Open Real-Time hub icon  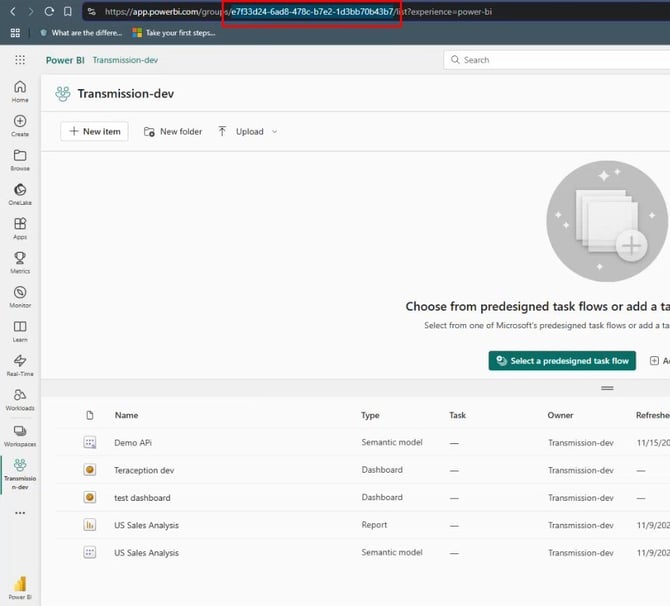(x=20, y=365)
